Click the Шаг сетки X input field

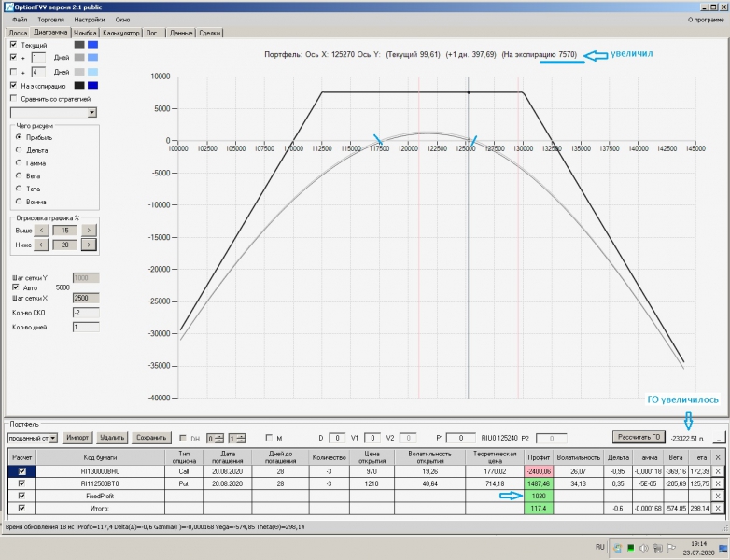(85, 297)
